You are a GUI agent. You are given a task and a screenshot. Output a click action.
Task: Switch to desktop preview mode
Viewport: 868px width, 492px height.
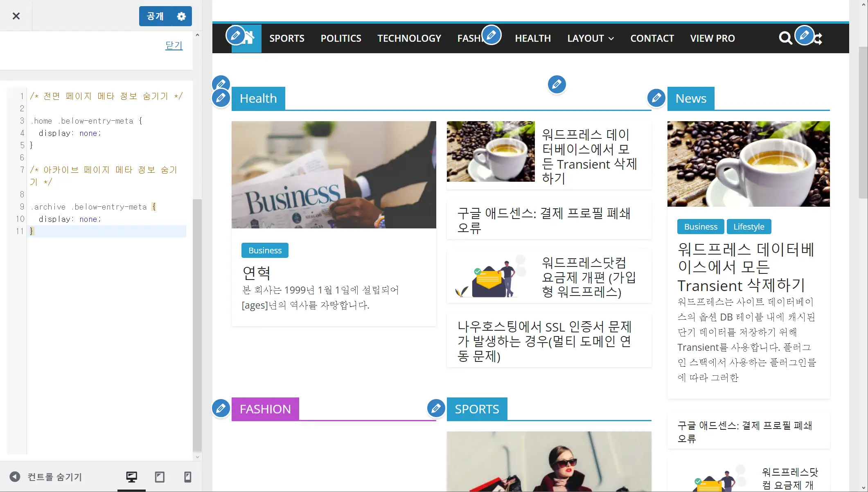coord(131,476)
